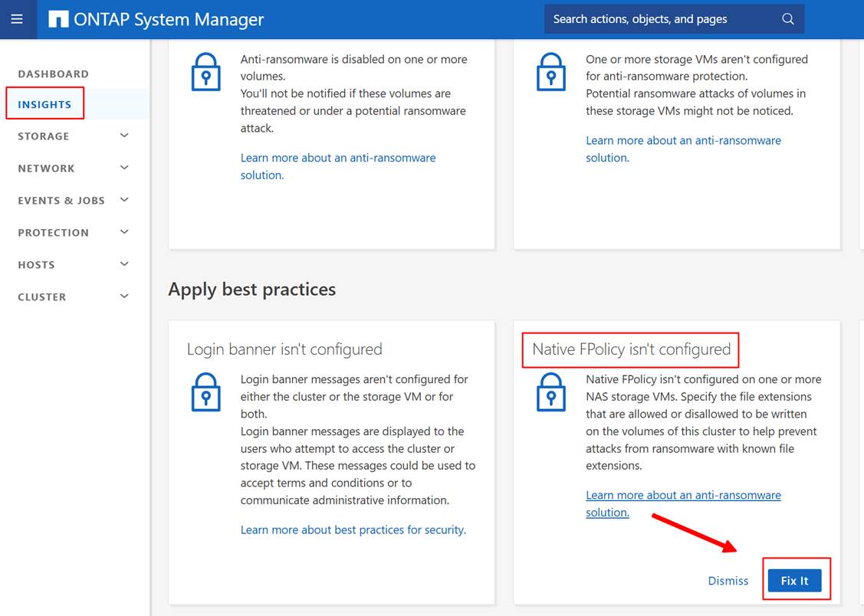Open the best practices for security link
Viewport: 864px width, 616px height.
pos(353,529)
